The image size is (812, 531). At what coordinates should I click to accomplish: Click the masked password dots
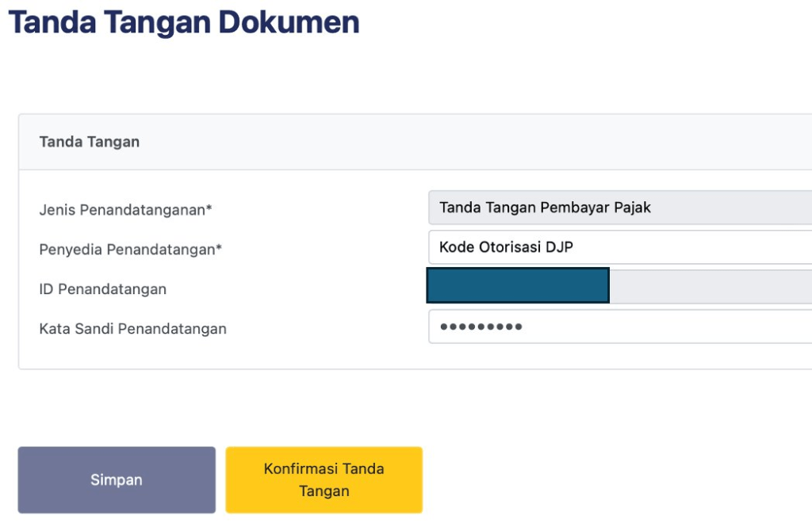pyautogui.click(x=481, y=327)
